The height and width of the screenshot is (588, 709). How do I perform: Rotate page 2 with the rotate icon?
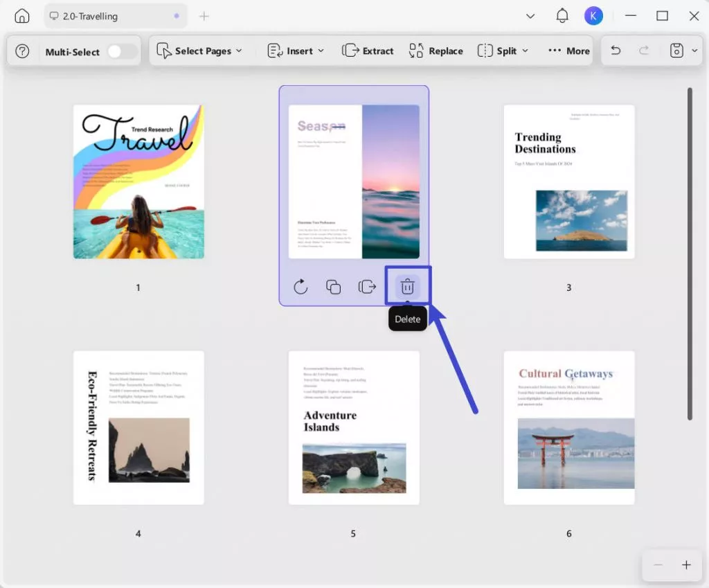(300, 287)
